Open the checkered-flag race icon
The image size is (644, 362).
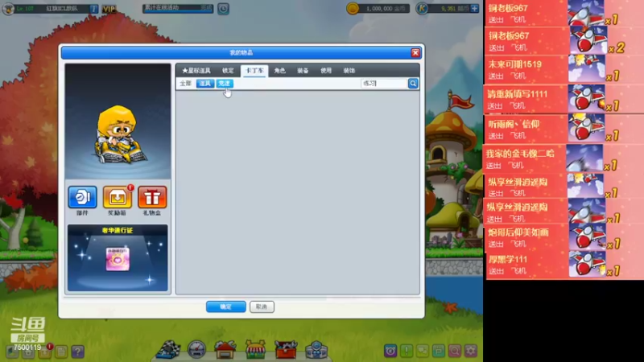[x=168, y=350]
